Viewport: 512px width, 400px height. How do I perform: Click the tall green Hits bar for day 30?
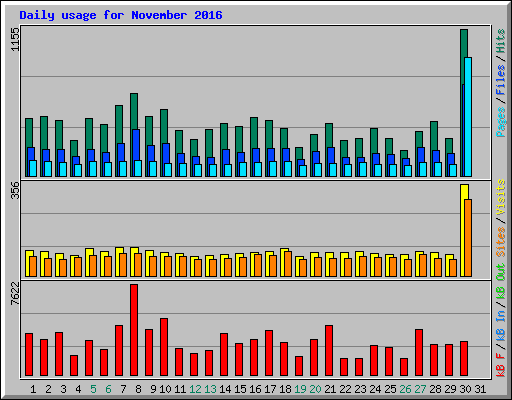(x=464, y=57)
